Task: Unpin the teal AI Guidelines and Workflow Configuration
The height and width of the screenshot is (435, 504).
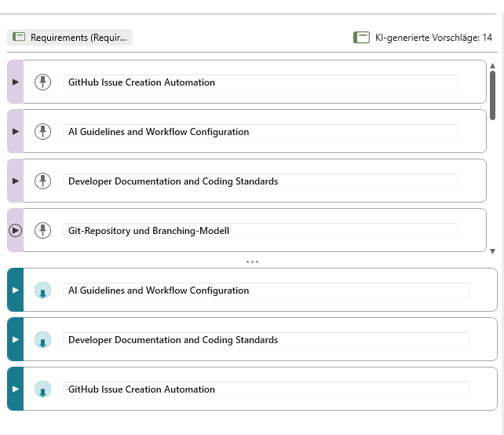Action: [x=42, y=290]
